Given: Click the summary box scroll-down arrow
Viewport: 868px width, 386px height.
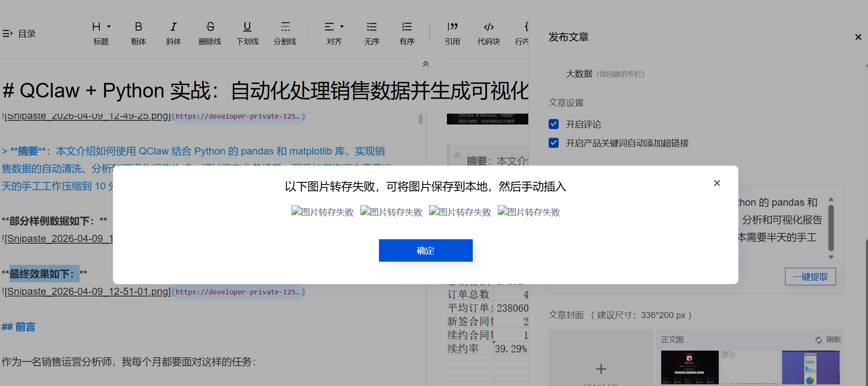Looking at the screenshot, I should coord(831,257).
